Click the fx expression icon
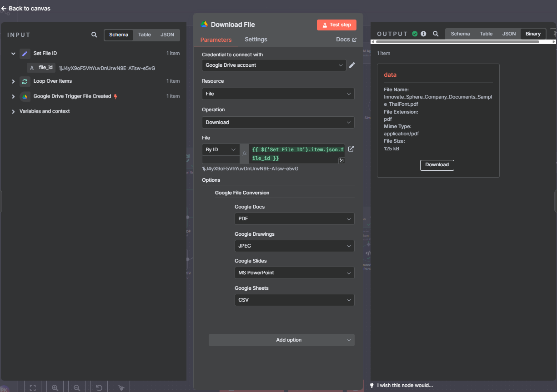Viewport: 557px width, 392px height. (245, 154)
